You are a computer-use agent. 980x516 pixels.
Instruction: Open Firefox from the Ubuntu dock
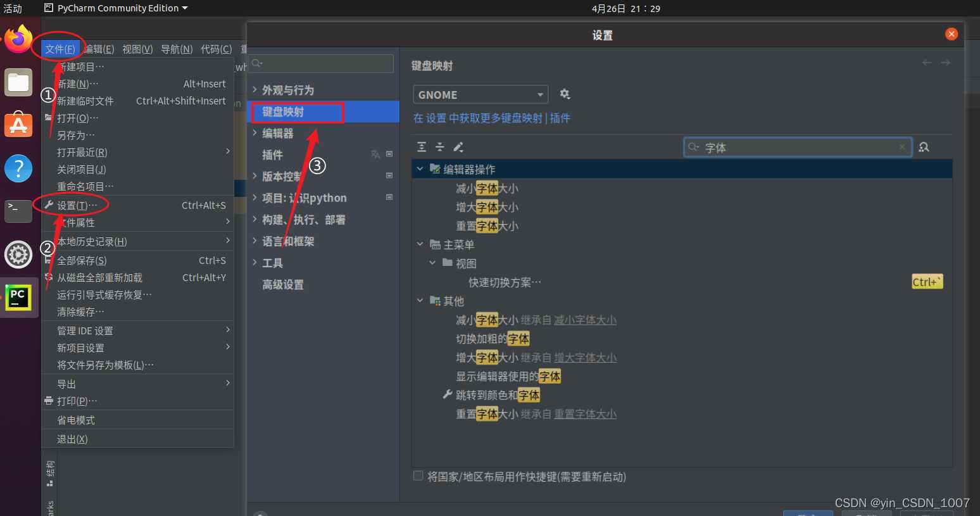18,39
